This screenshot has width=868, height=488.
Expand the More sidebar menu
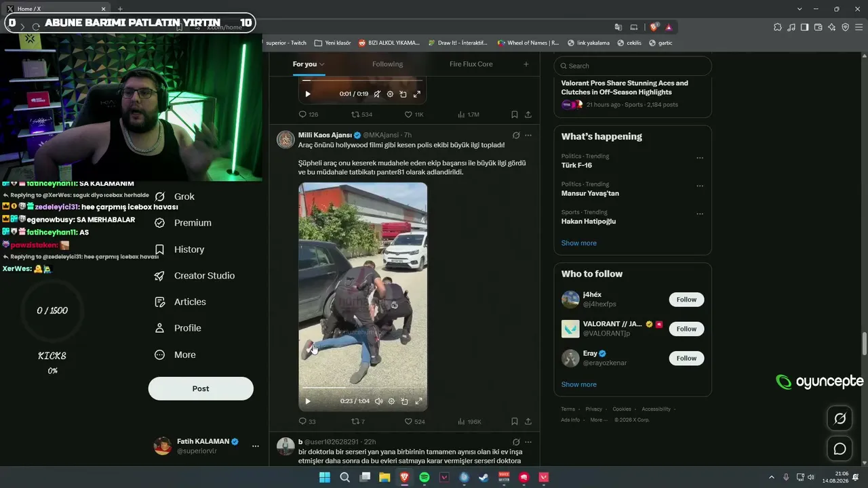pos(175,354)
